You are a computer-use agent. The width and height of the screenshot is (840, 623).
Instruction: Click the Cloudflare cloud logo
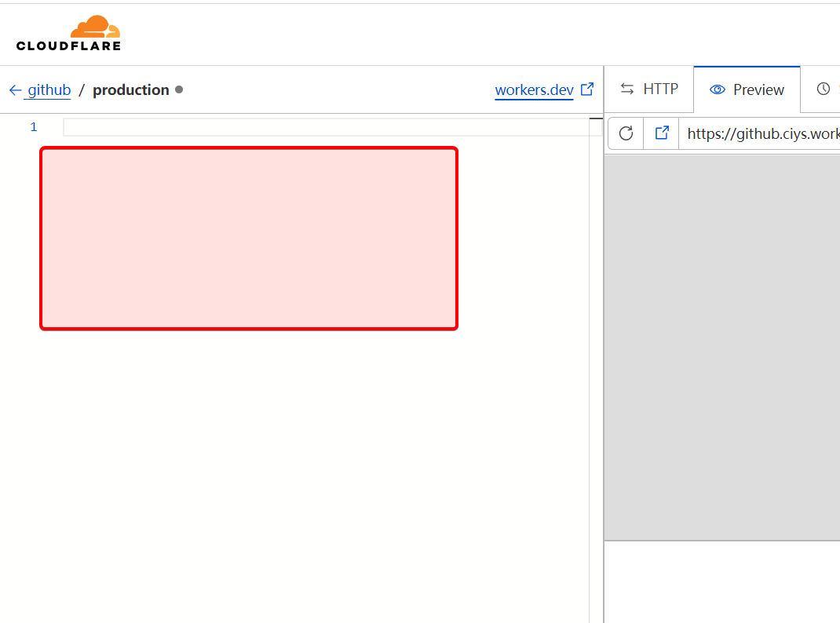tap(94, 28)
